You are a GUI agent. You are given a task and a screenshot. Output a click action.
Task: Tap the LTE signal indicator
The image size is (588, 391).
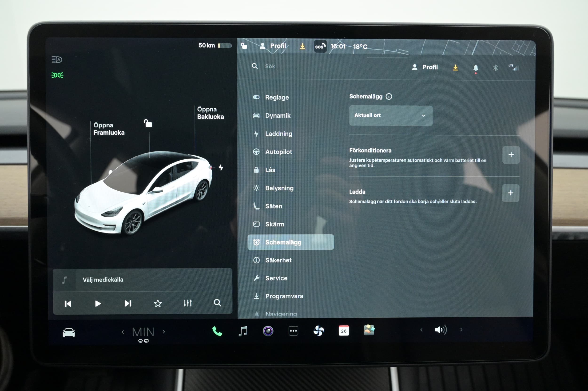(514, 67)
